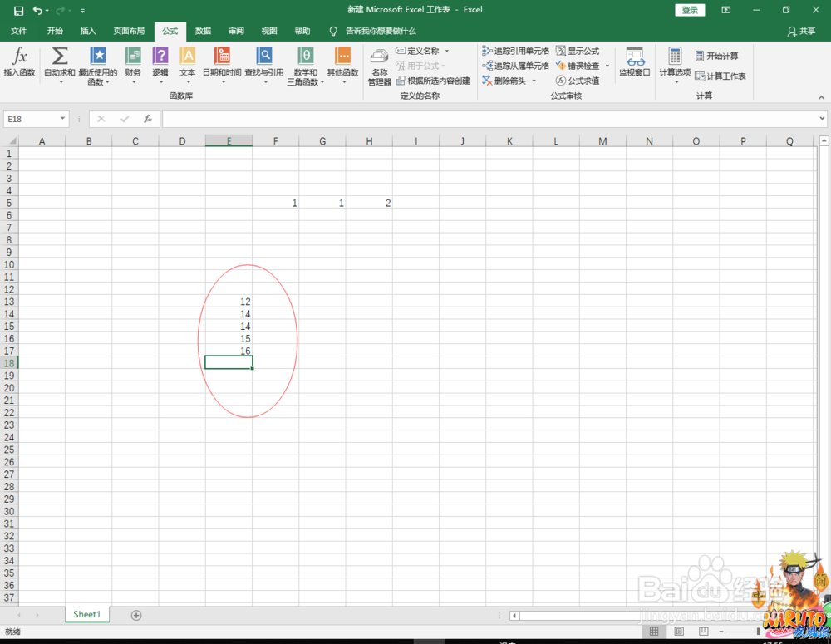Click the Name Box showing E18
Viewport: 831px width, 644px height.
pyautogui.click(x=31, y=119)
